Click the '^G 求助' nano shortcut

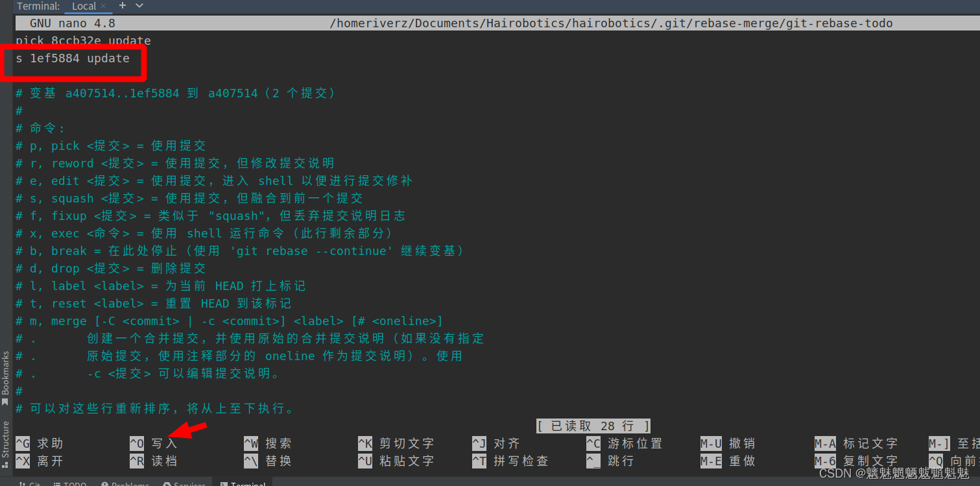coord(40,444)
